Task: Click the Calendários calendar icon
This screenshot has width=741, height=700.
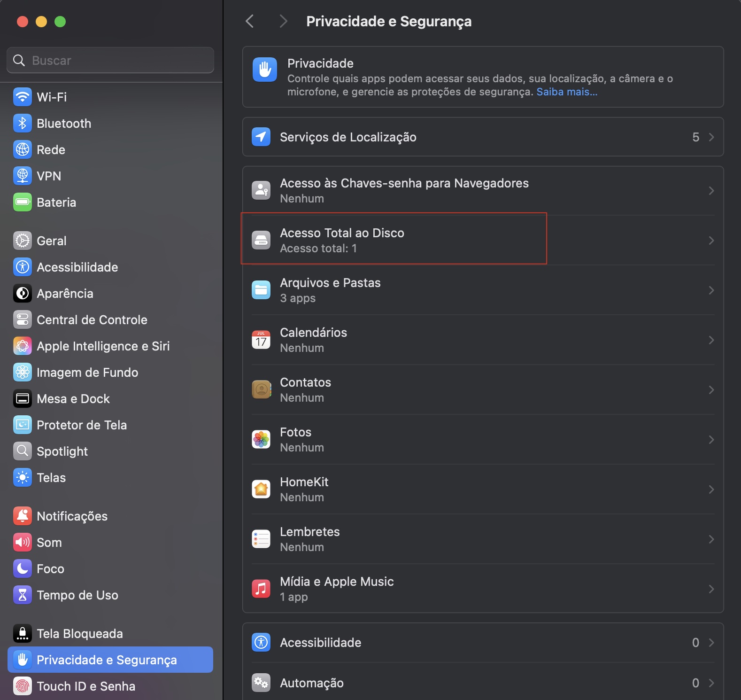Action: point(261,340)
